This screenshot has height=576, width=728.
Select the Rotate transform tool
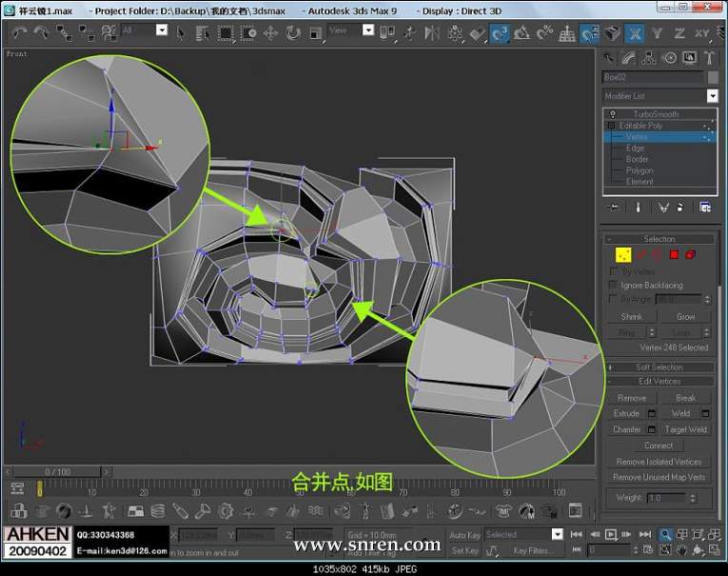point(291,32)
